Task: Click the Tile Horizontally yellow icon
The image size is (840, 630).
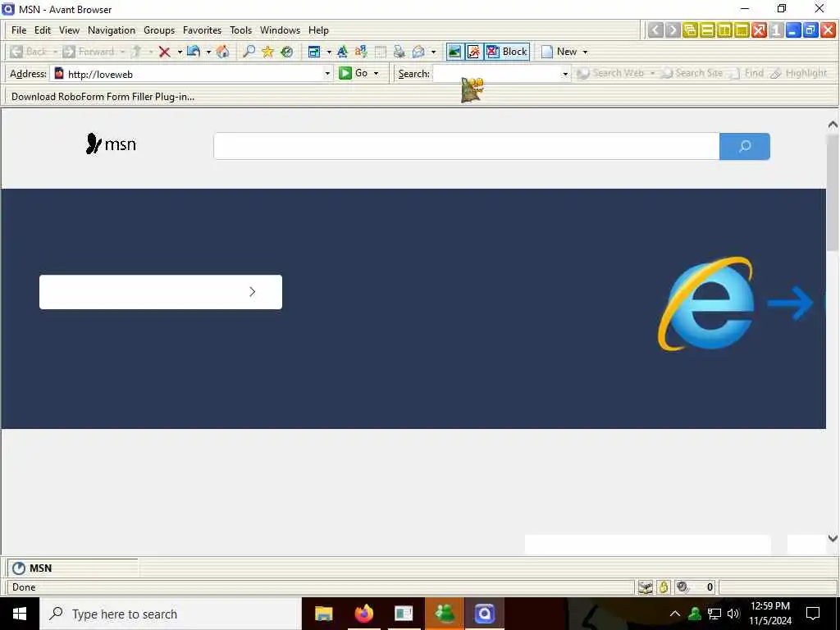Action: click(x=707, y=30)
